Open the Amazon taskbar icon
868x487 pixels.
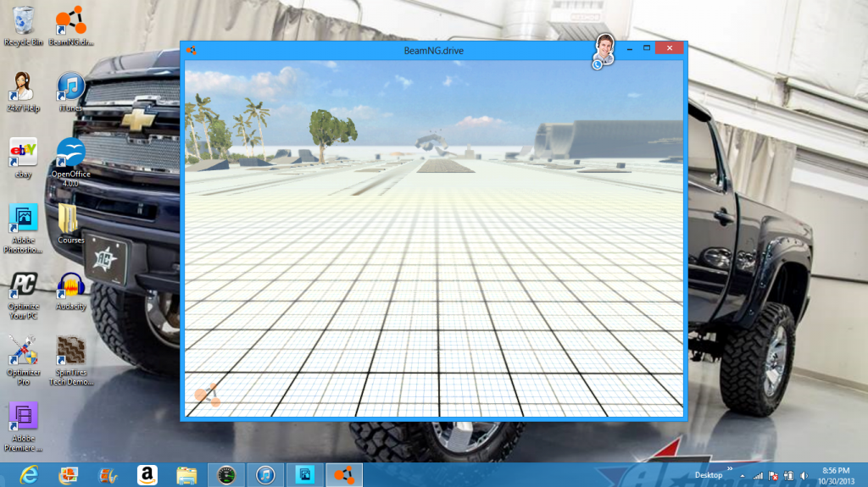pos(147,475)
